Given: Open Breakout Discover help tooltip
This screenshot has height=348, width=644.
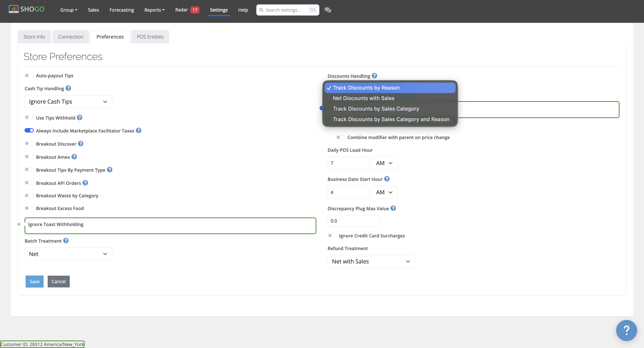Looking at the screenshot, I should pyautogui.click(x=81, y=143).
